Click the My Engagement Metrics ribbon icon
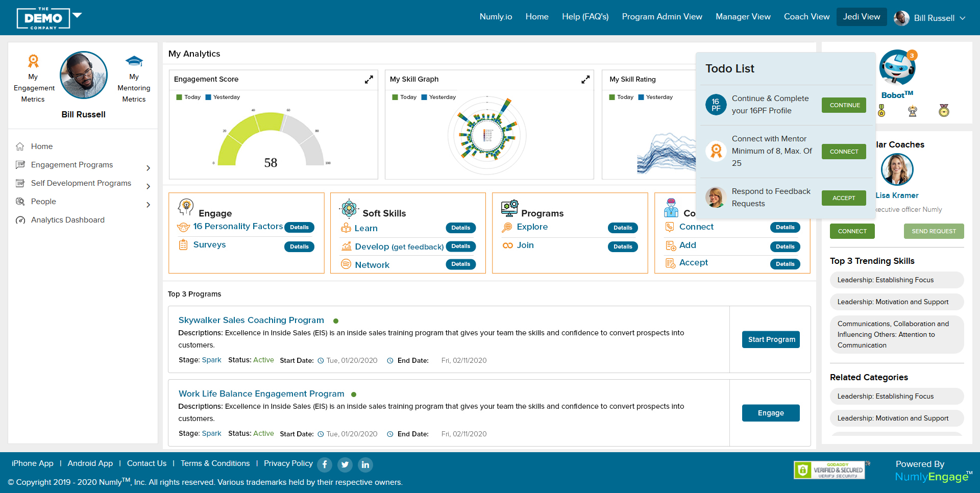The height and width of the screenshot is (493, 980). pos(33,61)
